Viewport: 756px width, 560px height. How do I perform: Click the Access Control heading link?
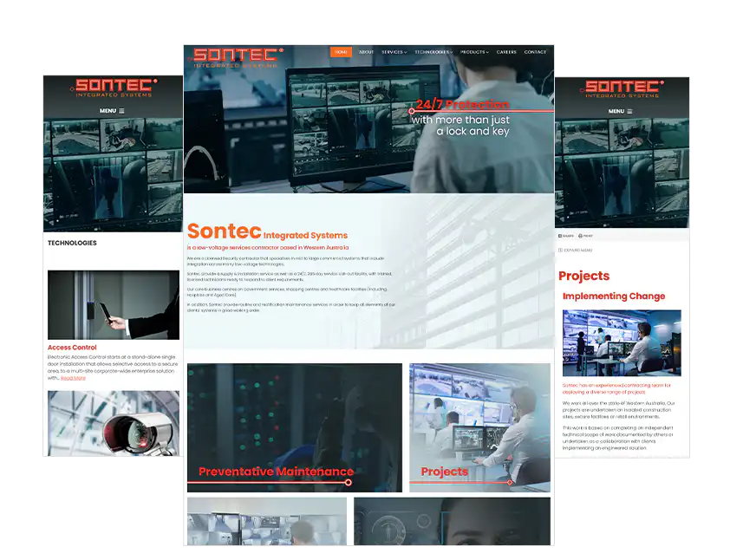[x=72, y=348]
